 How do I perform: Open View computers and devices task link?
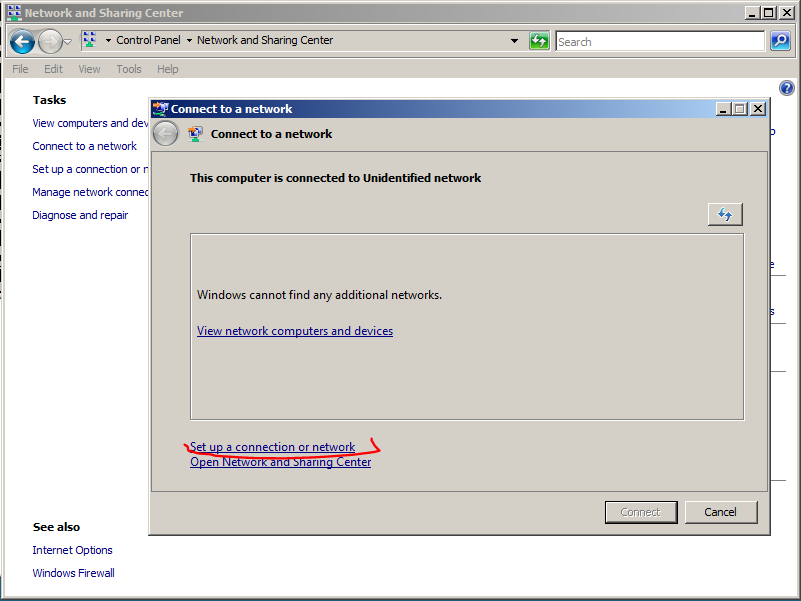(90, 123)
